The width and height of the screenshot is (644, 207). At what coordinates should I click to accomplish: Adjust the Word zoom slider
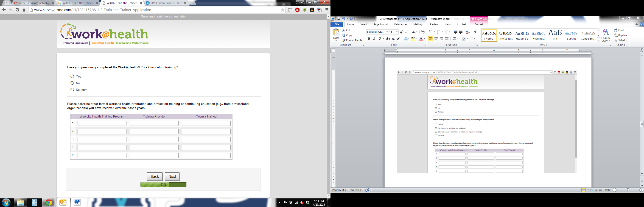pos(628,190)
